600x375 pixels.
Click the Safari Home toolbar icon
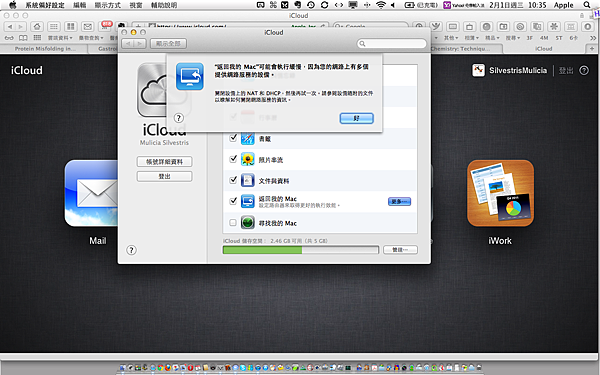[x=37, y=26]
